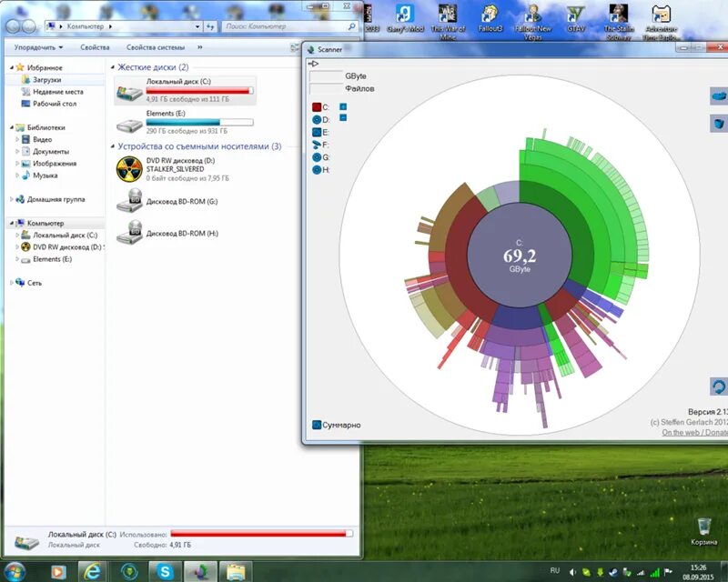Click Свойства in Explorer toolbar
This screenshot has height=582, width=728.
[95, 47]
